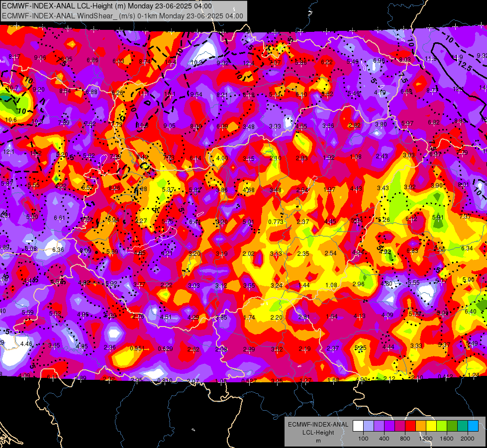487x448 pixels.
Task: Click the light lavender legend swatch
Action: point(369,426)
